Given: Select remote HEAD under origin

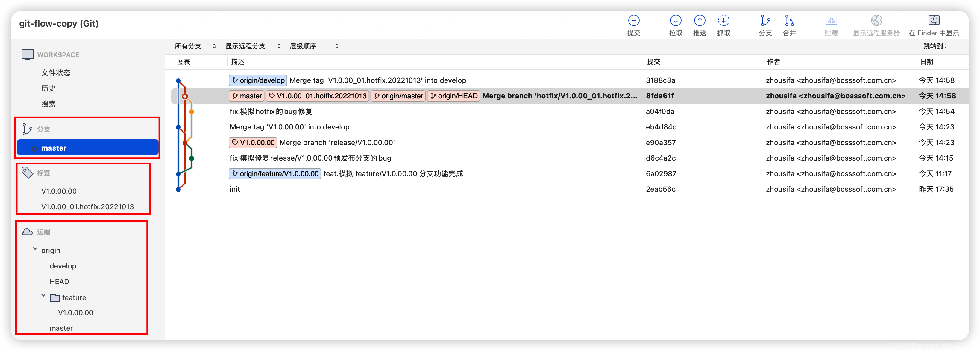Looking at the screenshot, I should (x=59, y=281).
